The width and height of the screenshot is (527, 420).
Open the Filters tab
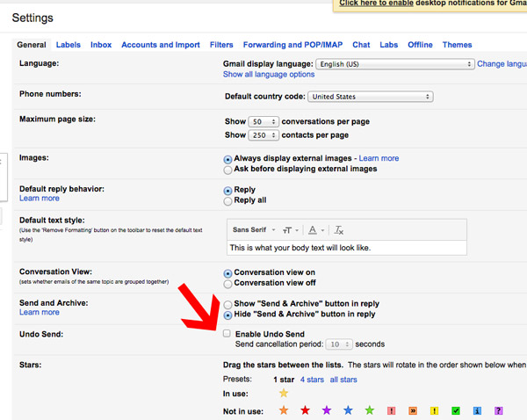click(x=221, y=45)
